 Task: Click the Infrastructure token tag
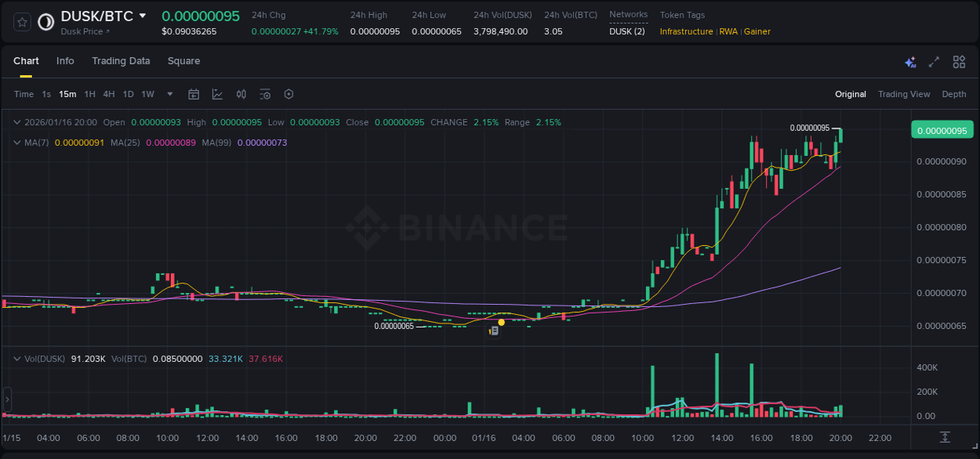[688, 32]
